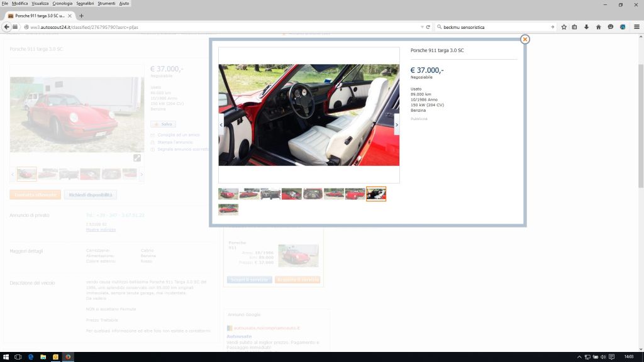The width and height of the screenshot is (644, 362).
Task: Click dimmed Stampa l'annuncio link behind lightbox
Action: click(x=175, y=142)
